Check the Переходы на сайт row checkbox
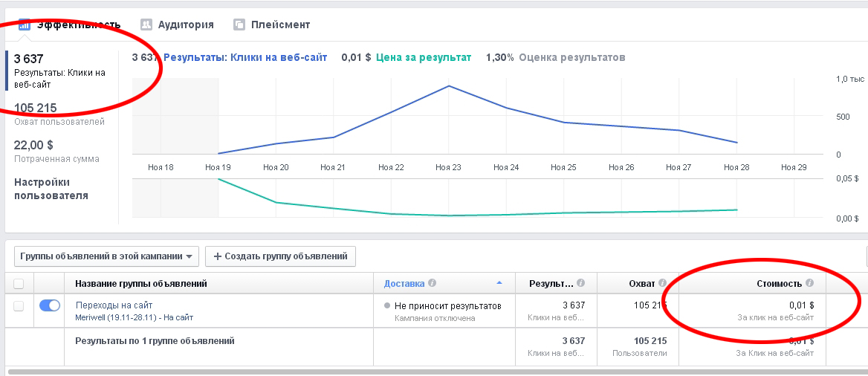Image resolution: width=868 pixels, height=376 pixels. coord(19,306)
